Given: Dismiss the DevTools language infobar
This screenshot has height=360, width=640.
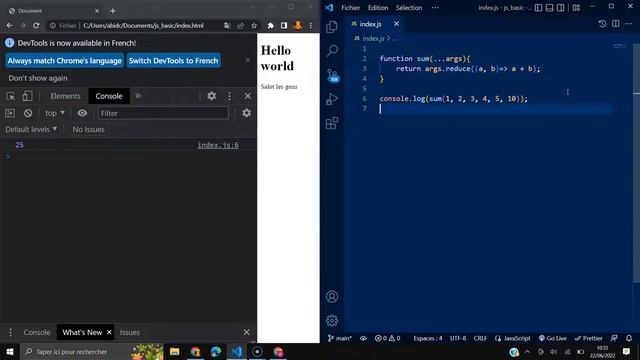Looking at the screenshot, I should (248, 60).
